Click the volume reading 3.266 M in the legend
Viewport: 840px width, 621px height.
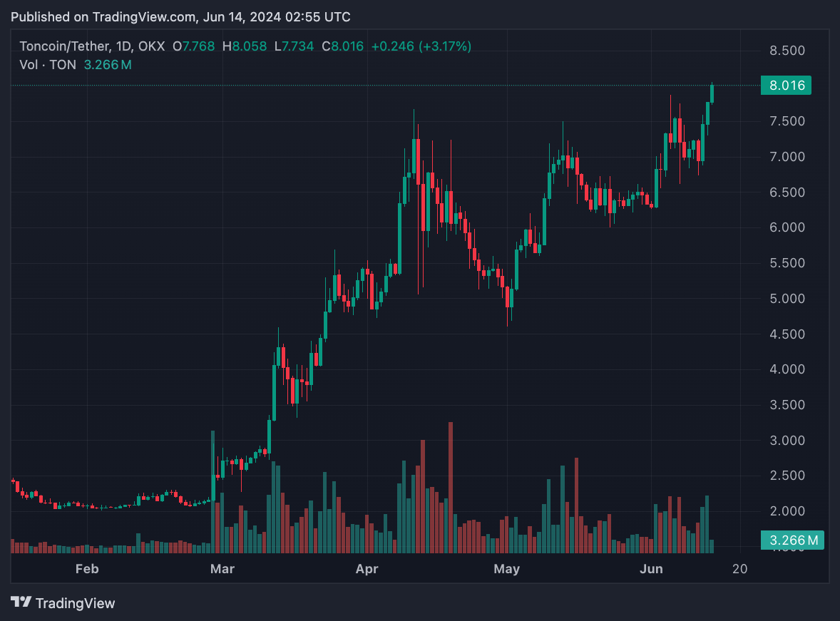click(108, 65)
